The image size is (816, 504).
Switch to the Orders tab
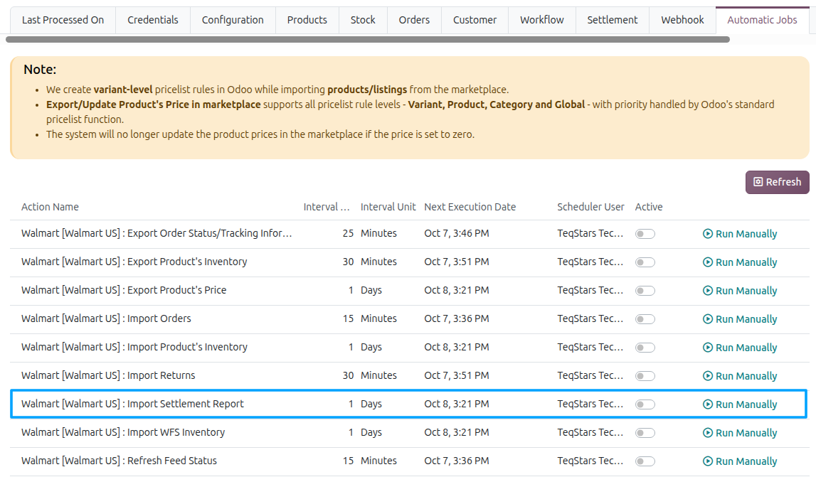coord(414,21)
